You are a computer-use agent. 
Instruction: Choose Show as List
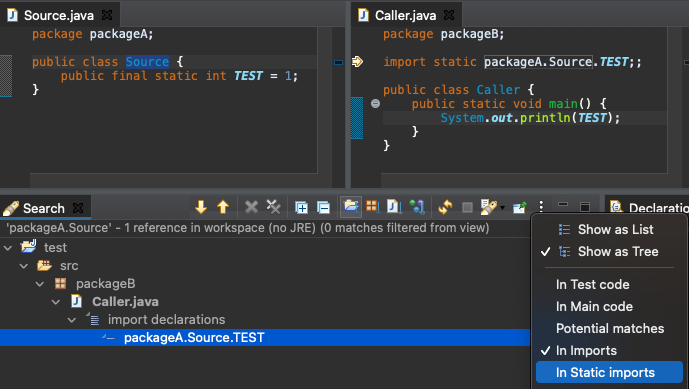pos(609,229)
